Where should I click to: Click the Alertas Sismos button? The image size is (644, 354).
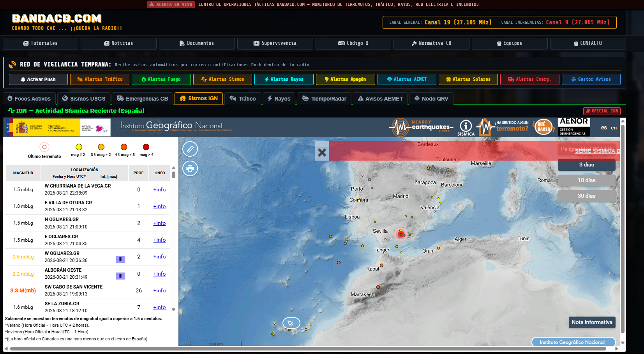[x=222, y=80]
